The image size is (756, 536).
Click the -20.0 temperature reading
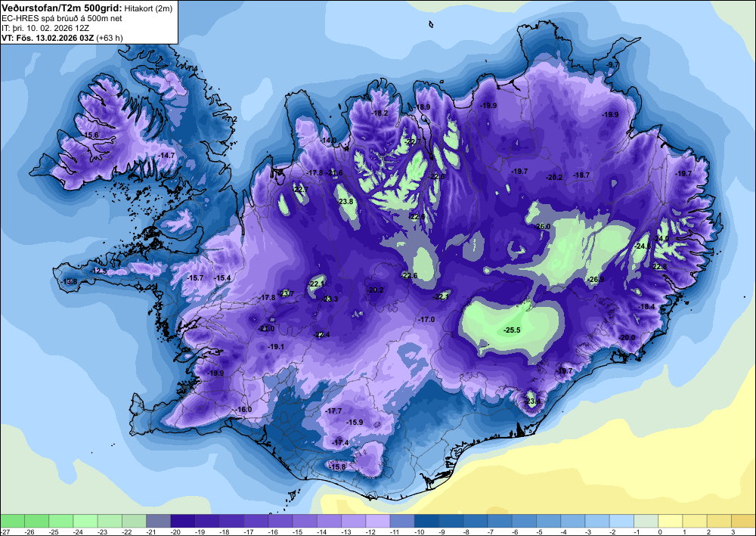(x=627, y=338)
